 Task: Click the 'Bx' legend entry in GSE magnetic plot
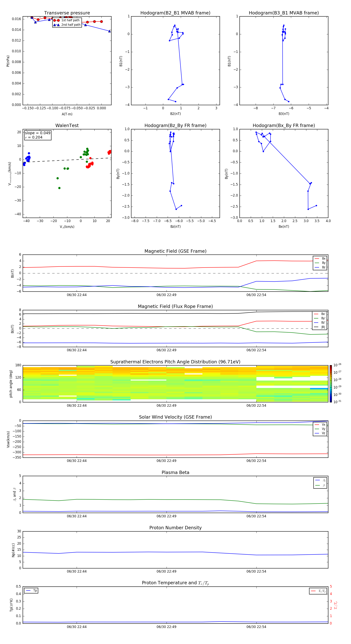320,259
